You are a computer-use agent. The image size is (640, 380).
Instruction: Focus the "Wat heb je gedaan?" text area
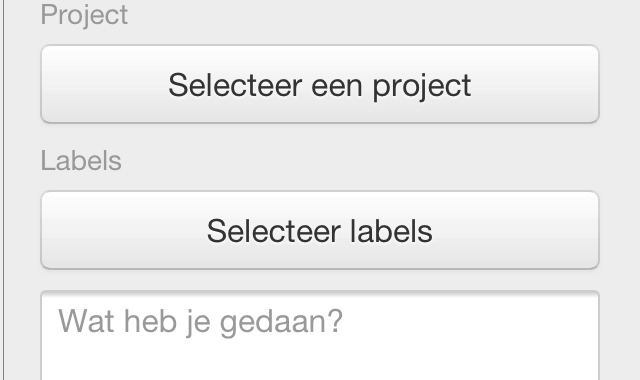(x=320, y=336)
